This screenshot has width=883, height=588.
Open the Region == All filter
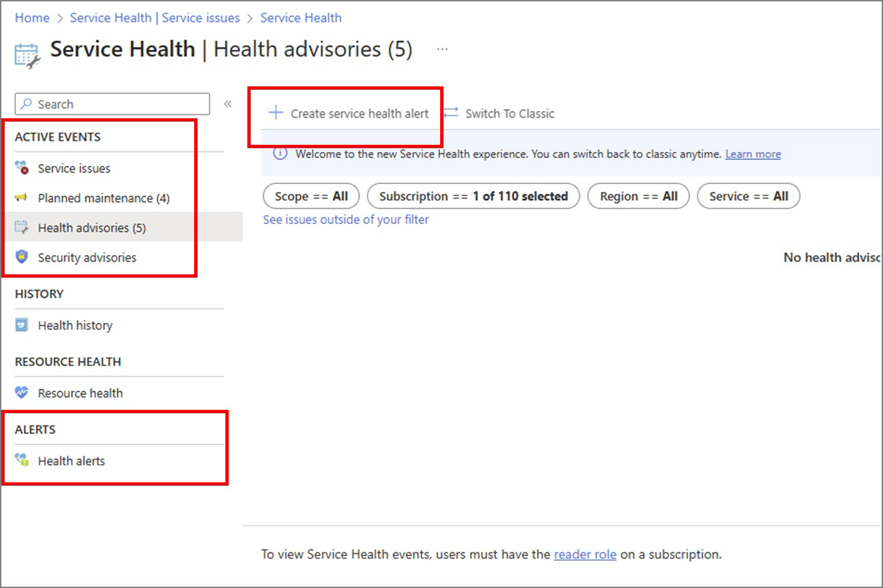pos(638,196)
